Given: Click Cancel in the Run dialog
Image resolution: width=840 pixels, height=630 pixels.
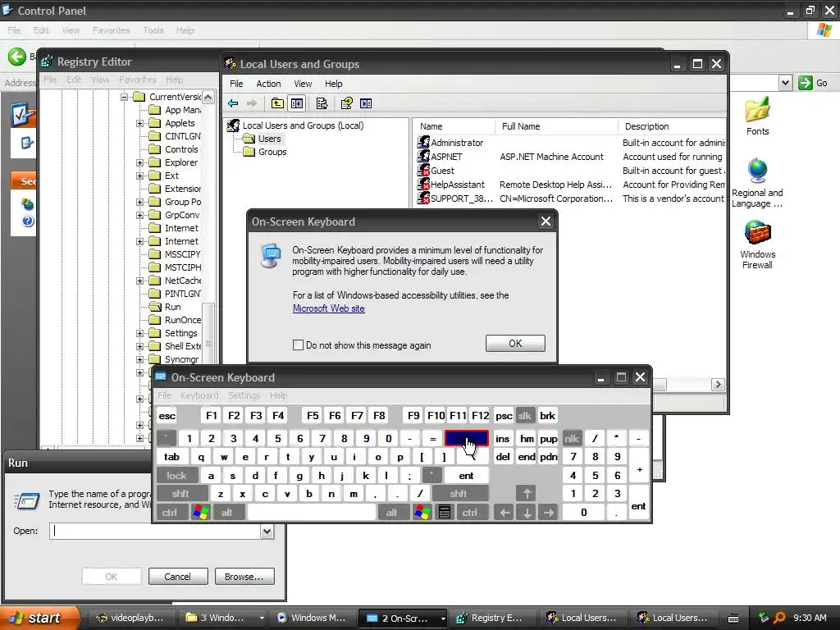Looking at the screenshot, I should click(x=177, y=577).
